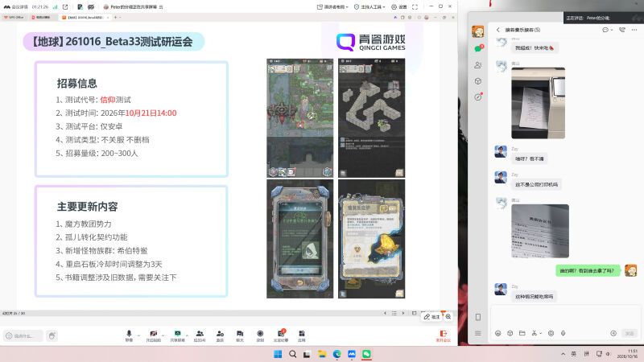Toggle the meeting camera video

[153, 335]
